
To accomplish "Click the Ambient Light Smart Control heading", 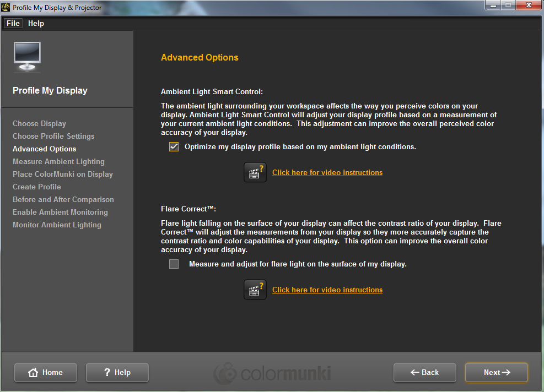I will (x=212, y=91).
